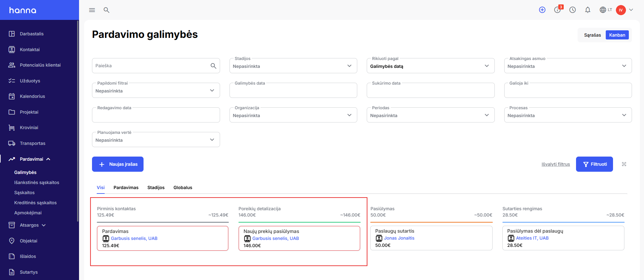Viewport: 644px width, 280px height.
Task: Open the clock history icon
Action: (x=573, y=10)
